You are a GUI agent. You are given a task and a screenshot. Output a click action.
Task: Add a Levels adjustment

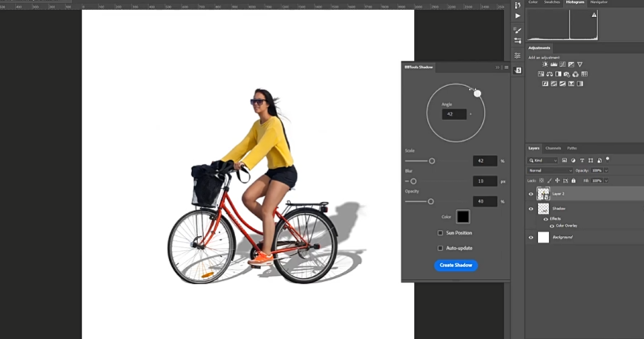[553, 65]
